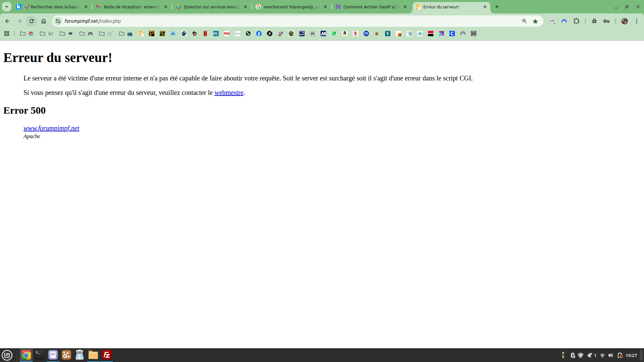Expand the tab search dropdown arrow

7,7
